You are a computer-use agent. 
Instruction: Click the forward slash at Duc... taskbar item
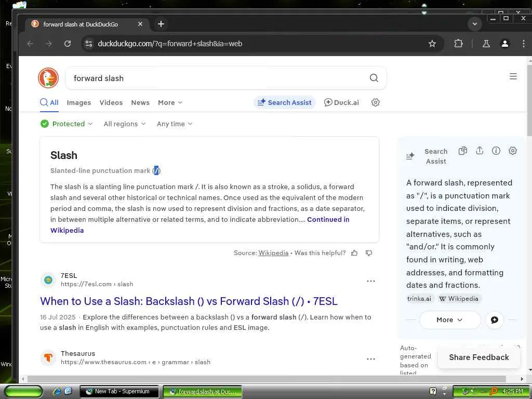coord(203,392)
